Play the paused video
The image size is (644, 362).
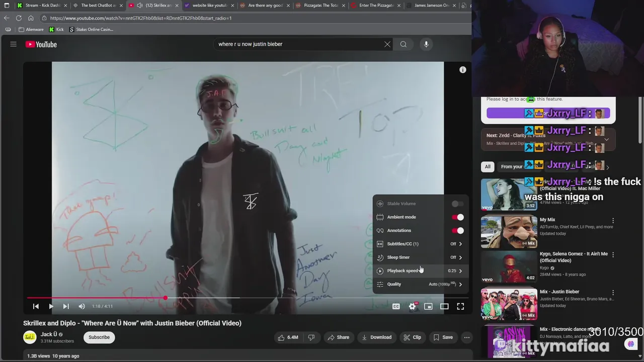pos(51,306)
